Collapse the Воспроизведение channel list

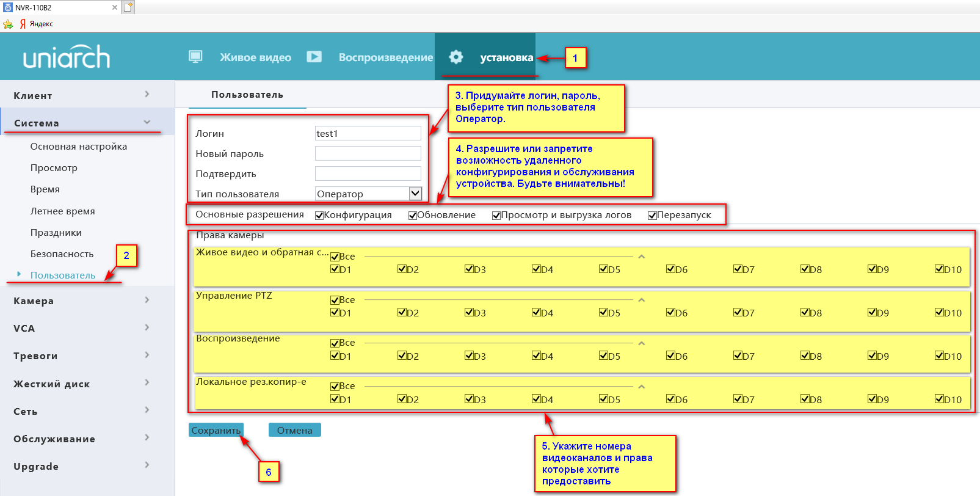click(x=641, y=343)
